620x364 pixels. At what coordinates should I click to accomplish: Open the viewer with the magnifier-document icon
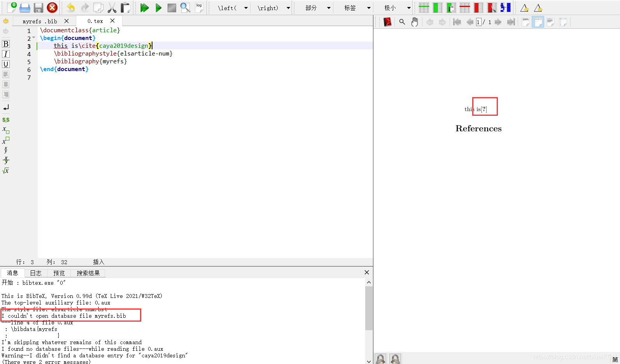coord(185,7)
